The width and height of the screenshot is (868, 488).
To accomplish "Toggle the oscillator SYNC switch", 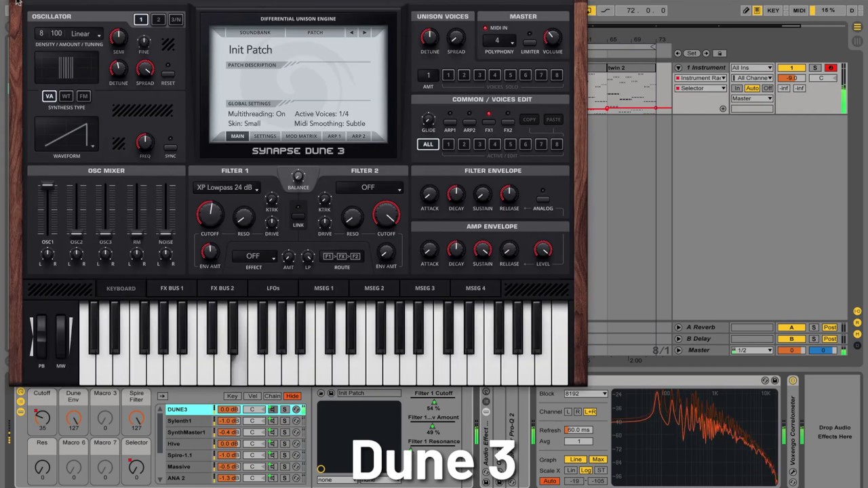I will (170, 146).
